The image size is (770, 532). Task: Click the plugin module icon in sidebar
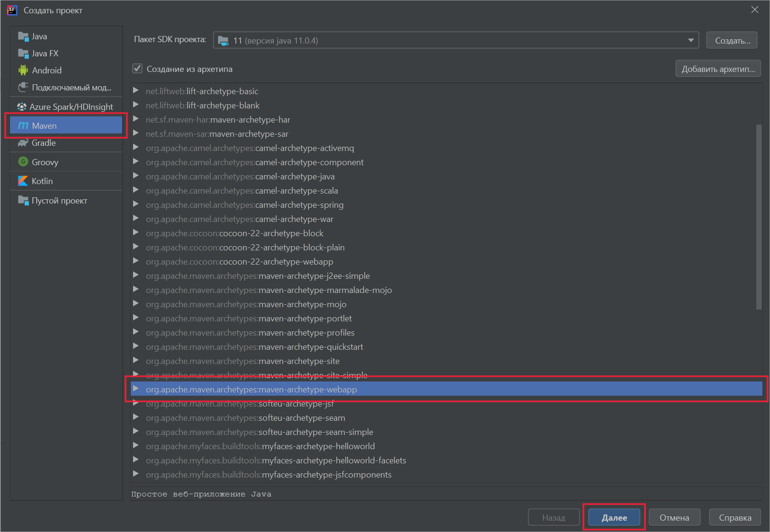23,87
